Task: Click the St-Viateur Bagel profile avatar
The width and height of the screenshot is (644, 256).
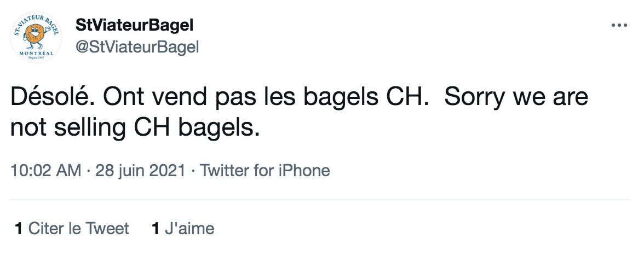Action: [36, 37]
